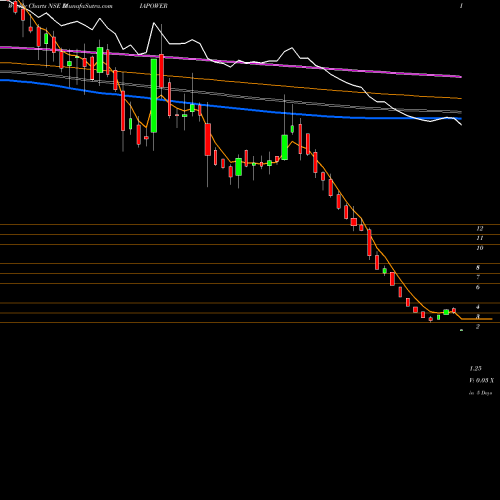Click the tiny last green candle below level 2
The width and height of the screenshot is (500, 500).
coord(461,330)
